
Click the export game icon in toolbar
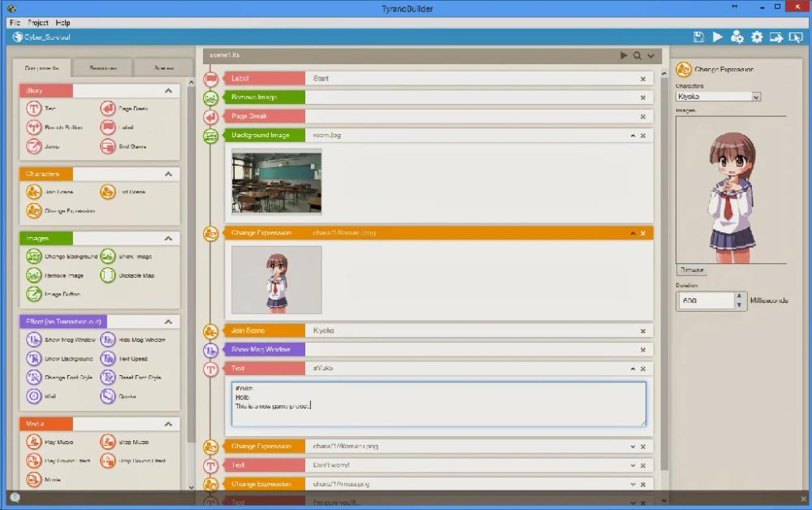(x=775, y=37)
